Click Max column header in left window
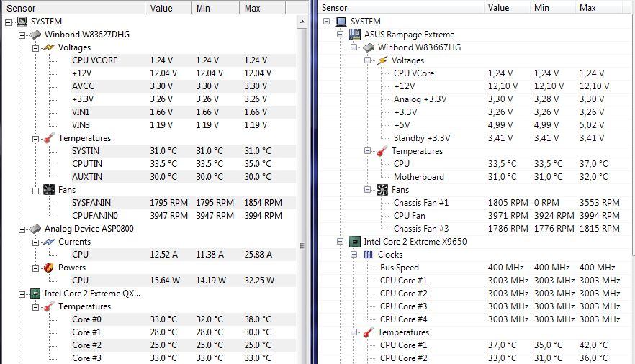635x364 pixels. 262,8
